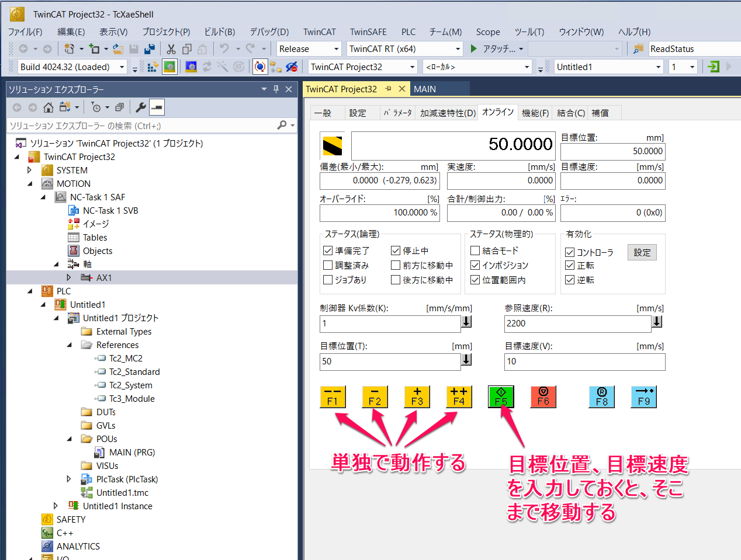Click the Activate Configuration toolbar icon
This screenshot has height=560, width=741.
coord(153,67)
